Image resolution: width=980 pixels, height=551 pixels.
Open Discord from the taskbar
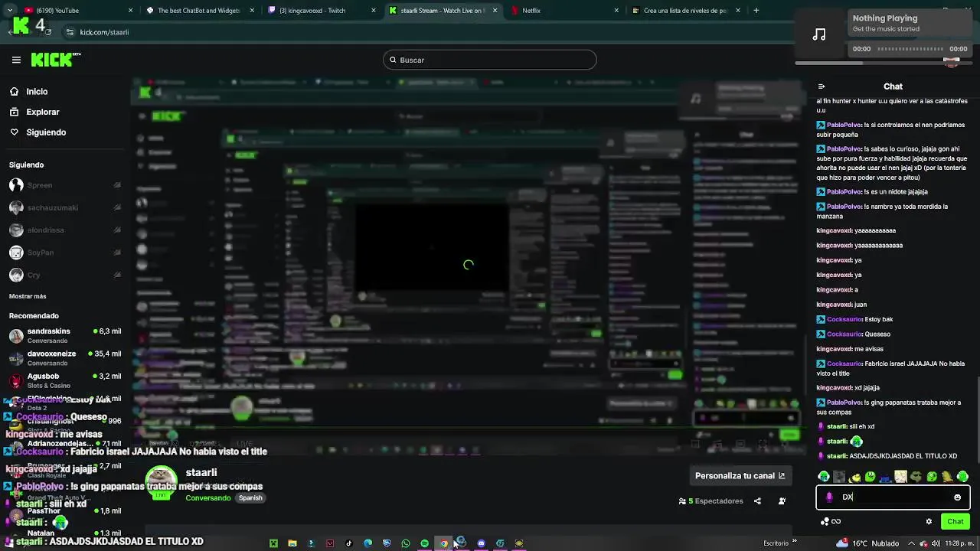[481, 543]
